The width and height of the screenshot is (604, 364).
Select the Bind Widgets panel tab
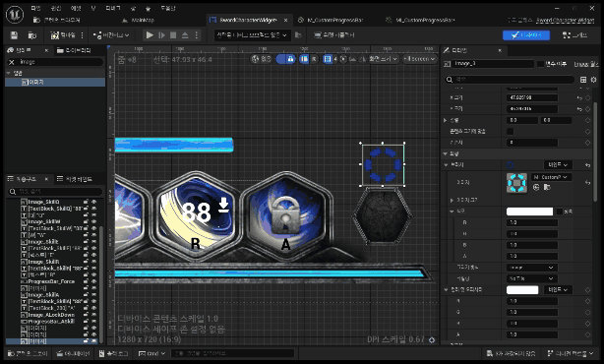click(x=75, y=179)
